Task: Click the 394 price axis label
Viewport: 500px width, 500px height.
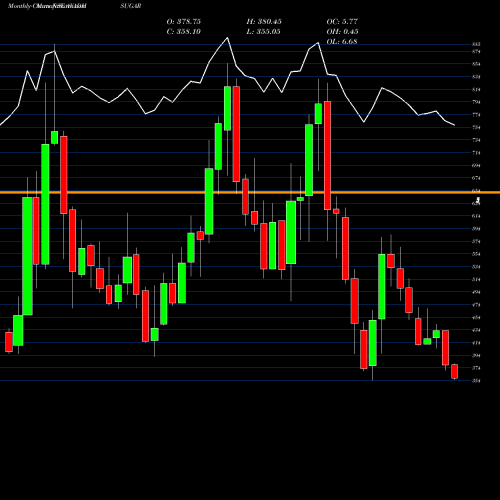Action: 476,355
